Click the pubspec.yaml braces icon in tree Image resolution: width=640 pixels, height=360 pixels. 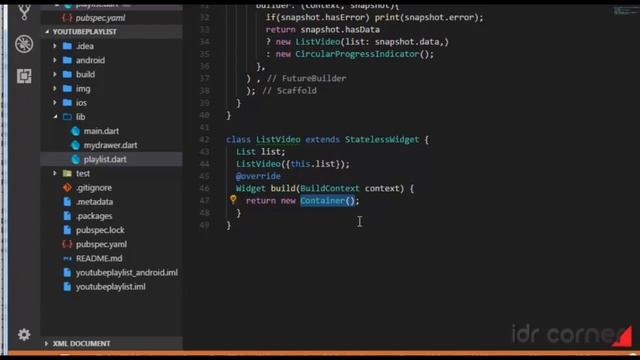[67, 244]
